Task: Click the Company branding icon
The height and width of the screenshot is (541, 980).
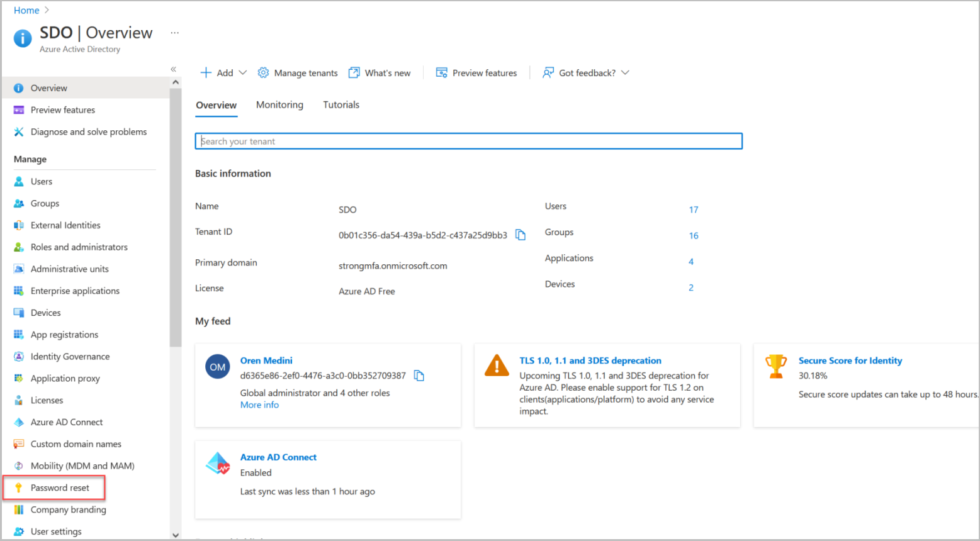Action: coord(19,510)
